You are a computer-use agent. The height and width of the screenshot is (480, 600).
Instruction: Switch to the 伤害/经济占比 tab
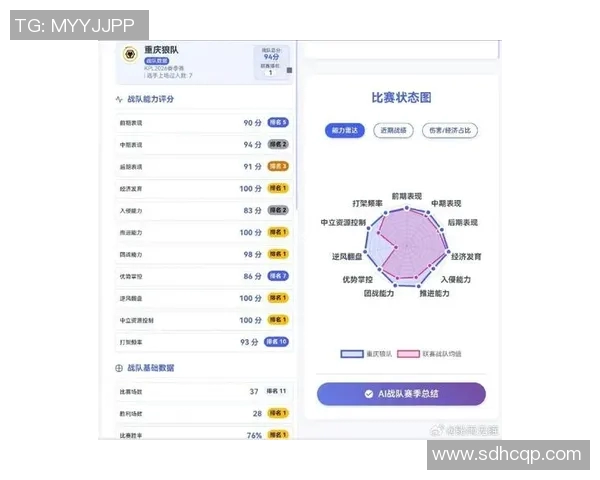[450, 130]
